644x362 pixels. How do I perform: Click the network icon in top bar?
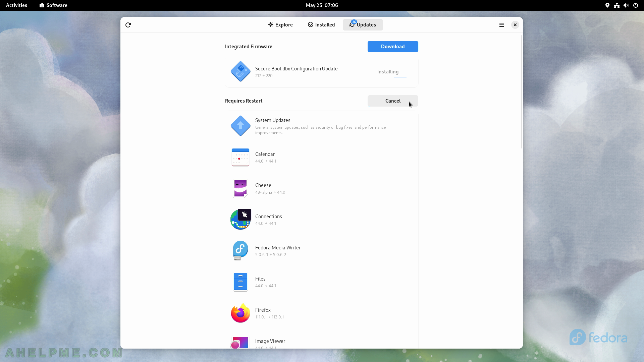point(617,5)
